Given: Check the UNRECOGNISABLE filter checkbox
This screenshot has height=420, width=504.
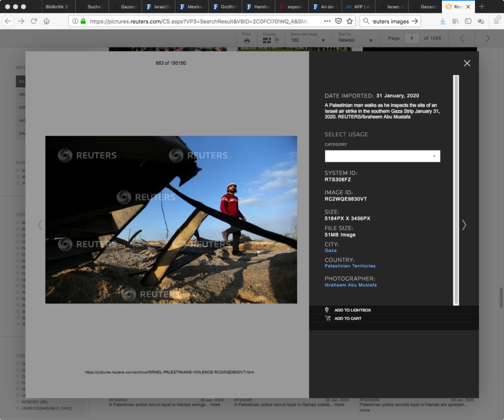Looking at the screenshot, I should click(x=18, y=408).
